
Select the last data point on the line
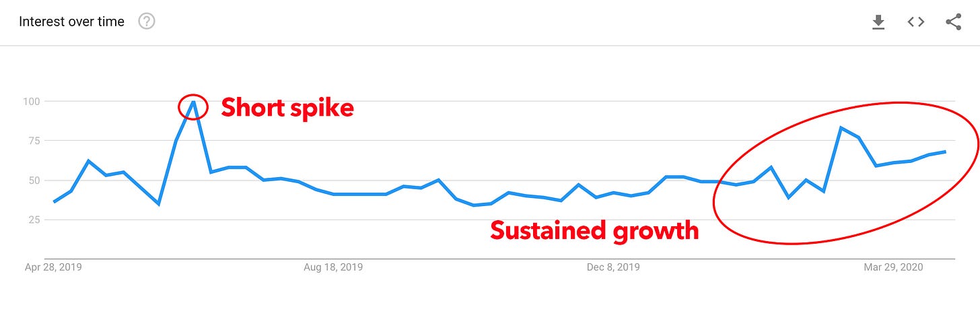tap(946, 152)
